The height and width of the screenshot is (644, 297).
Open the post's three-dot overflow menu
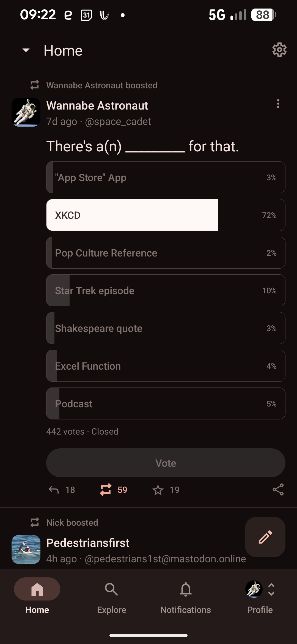[x=278, y=104]
